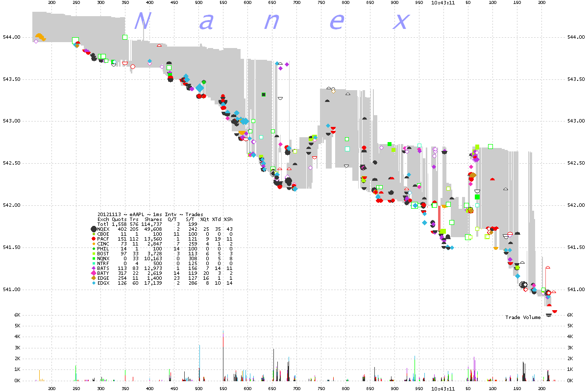Click the EDGX blue diamond legend marker
The width and height of the screenshot is (588, 392).
[x=93, y=282]
